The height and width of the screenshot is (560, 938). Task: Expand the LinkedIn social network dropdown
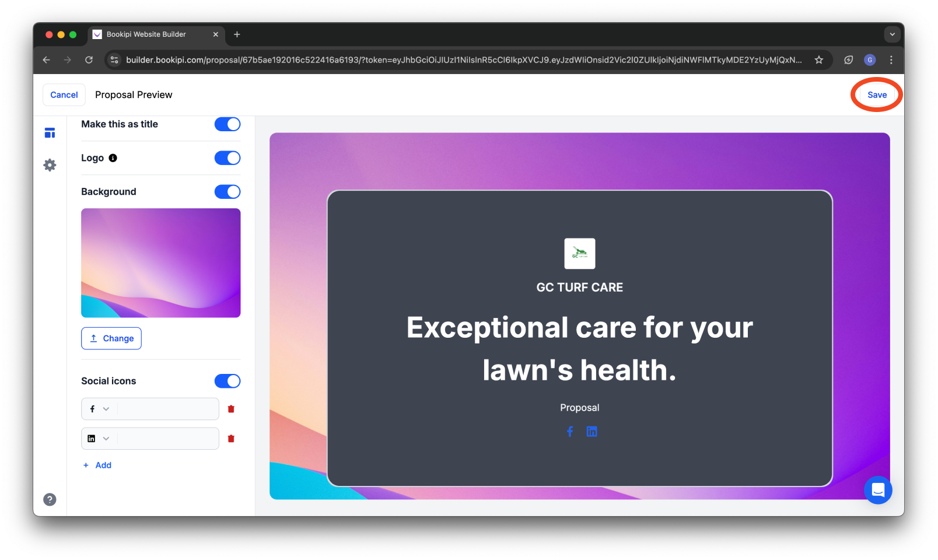[x=99, y=439]
